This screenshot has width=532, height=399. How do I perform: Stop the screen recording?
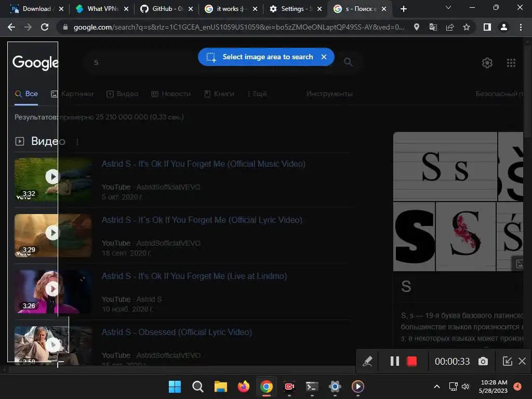[411, 362]
